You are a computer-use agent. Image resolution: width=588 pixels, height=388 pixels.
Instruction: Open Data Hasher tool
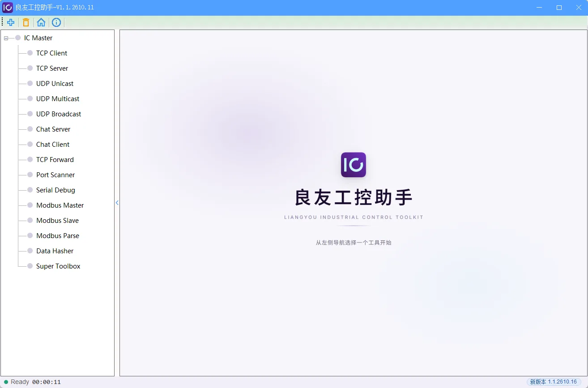click(55, 251)
